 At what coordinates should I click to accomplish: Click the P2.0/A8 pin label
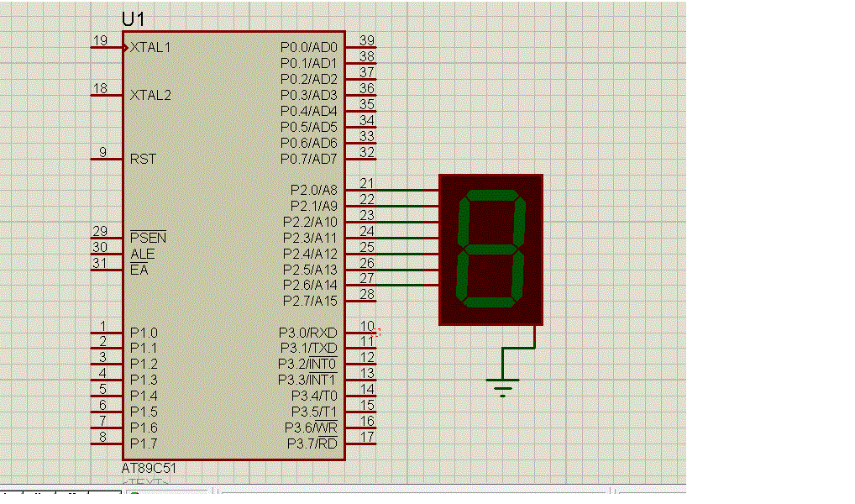(x=313, y=190)
